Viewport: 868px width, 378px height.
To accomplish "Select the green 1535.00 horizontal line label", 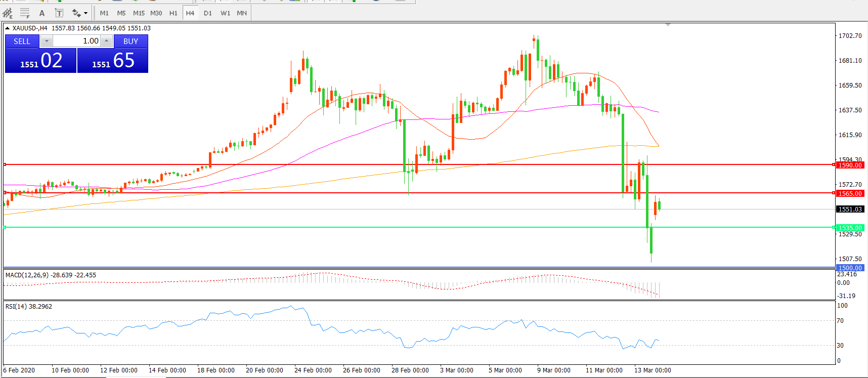I will click(x=850, y=228).
